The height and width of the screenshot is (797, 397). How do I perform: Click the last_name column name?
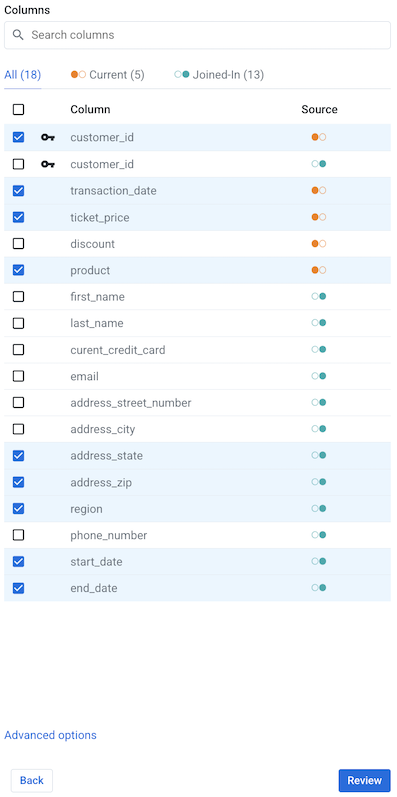click(x=97, y=323)
